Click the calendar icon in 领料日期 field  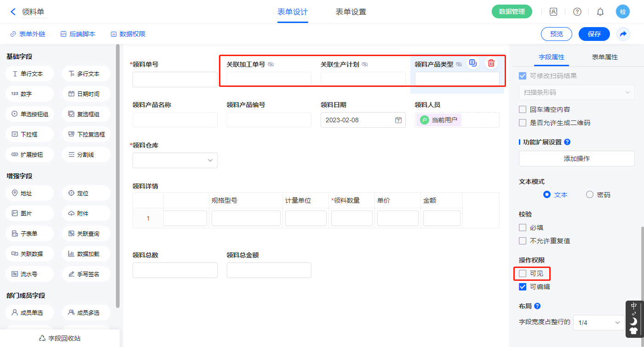pos(398,120)
